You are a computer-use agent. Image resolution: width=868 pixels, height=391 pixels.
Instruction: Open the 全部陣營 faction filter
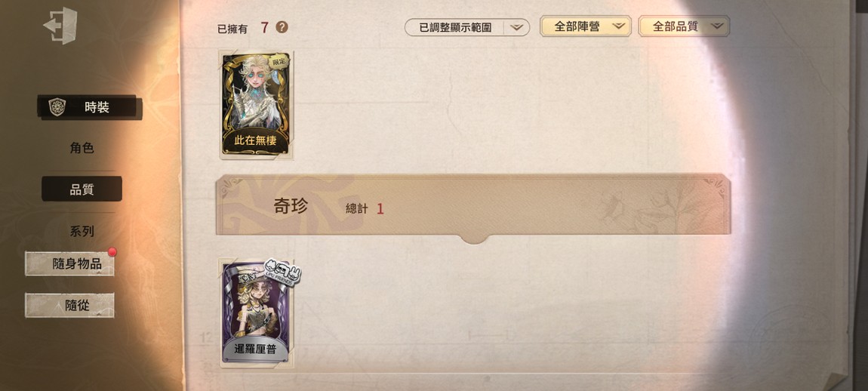pos(586,26)
